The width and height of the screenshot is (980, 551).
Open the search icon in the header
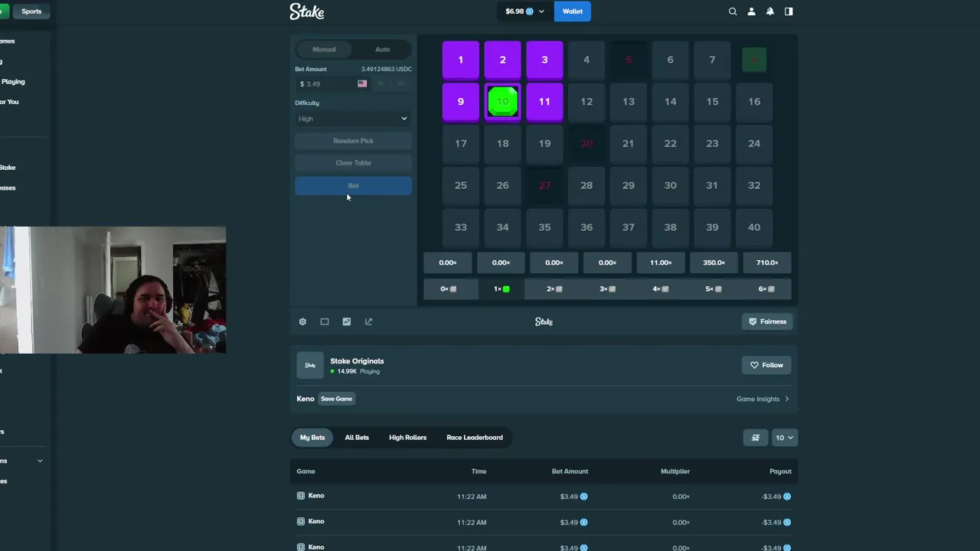click(733, 11)
